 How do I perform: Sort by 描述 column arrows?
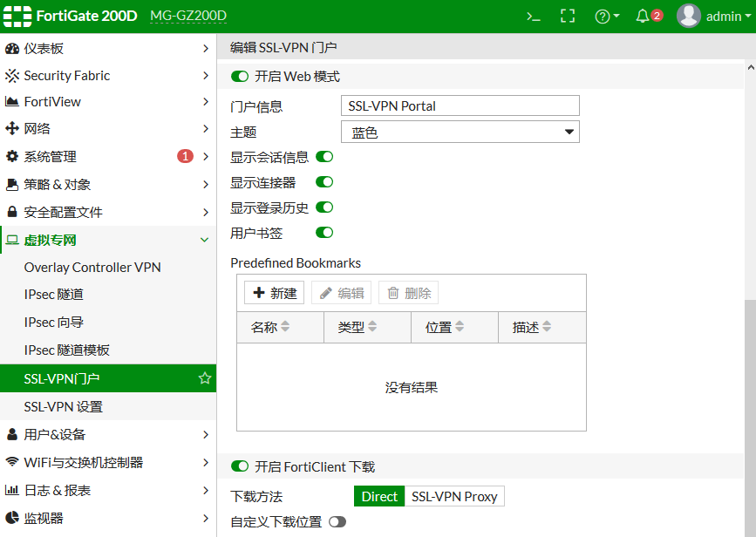tap(547, 327)
